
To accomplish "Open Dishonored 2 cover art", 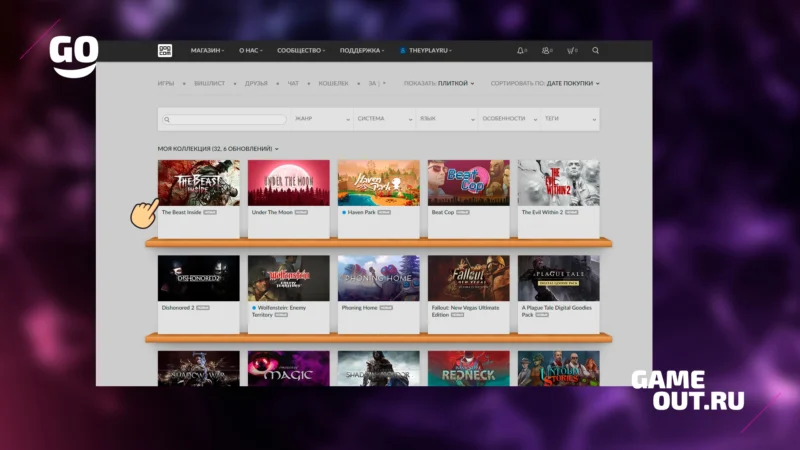I will 198,278.
